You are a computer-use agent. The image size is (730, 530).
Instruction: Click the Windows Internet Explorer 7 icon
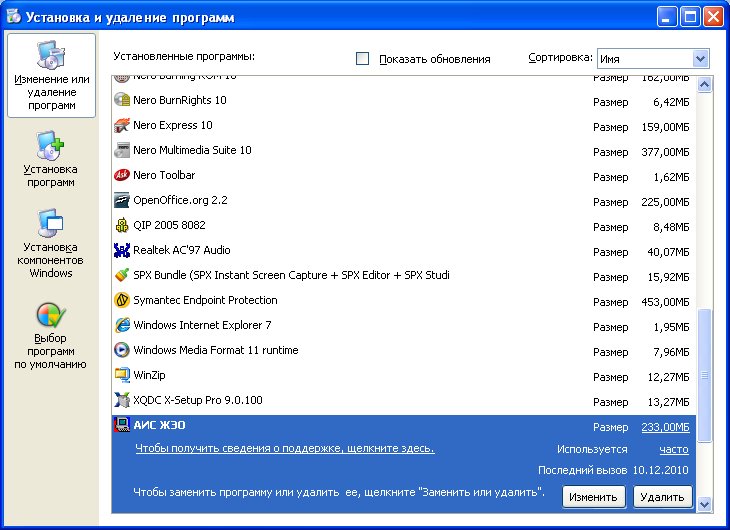click(122, 325)
